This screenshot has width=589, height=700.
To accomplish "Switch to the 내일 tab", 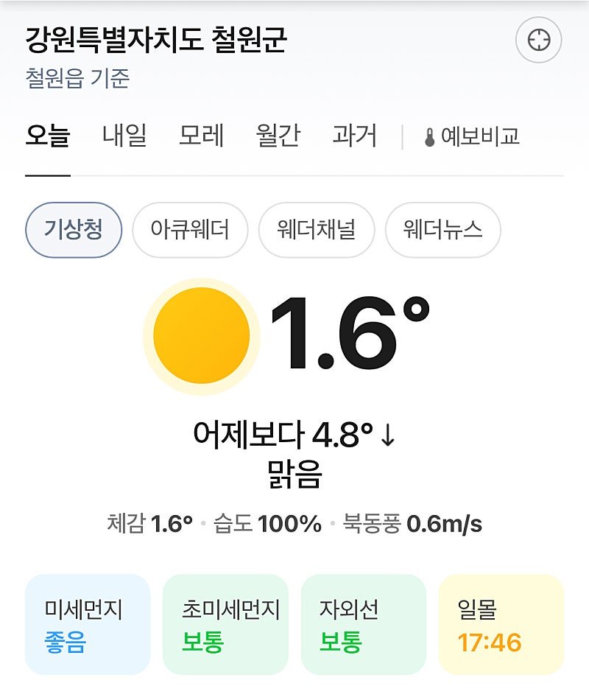I will tap(124, 136).
